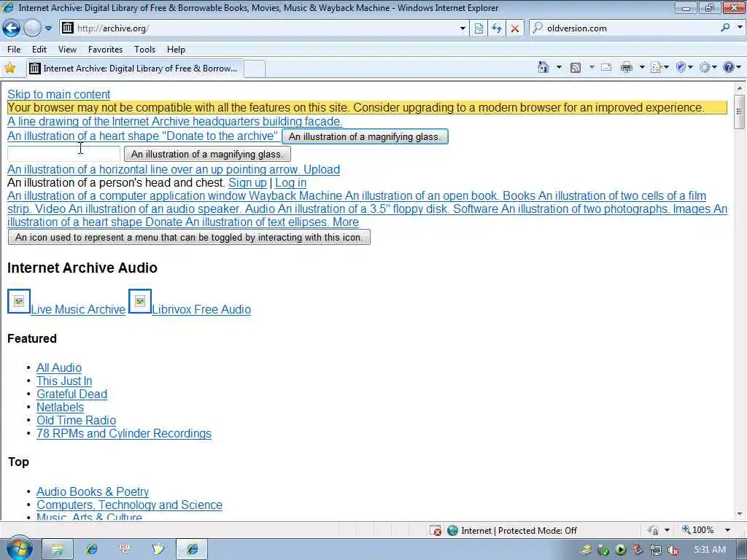Open the recent pages dropdown beside Forward
747x560 pixels.
(x=48, y=28)
